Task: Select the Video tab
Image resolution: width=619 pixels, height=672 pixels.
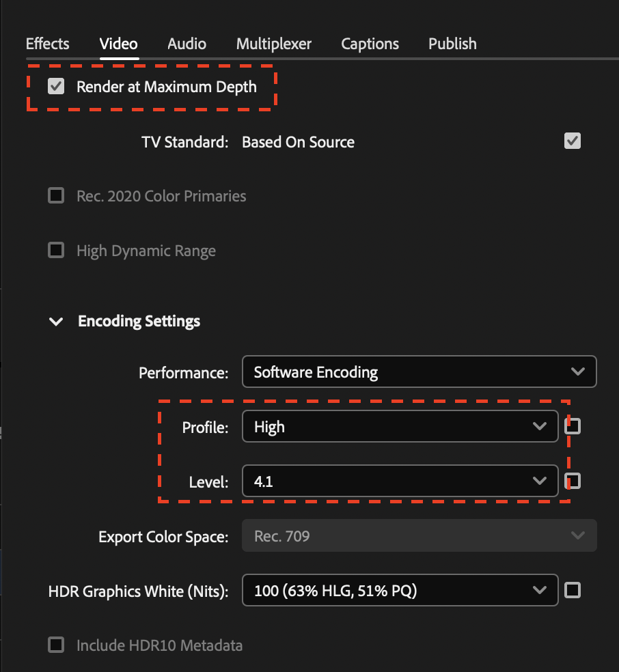Action: (x=119, y=44)
